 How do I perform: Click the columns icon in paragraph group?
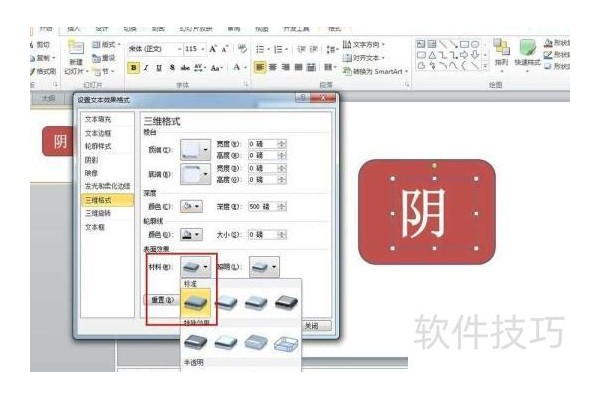329,67
